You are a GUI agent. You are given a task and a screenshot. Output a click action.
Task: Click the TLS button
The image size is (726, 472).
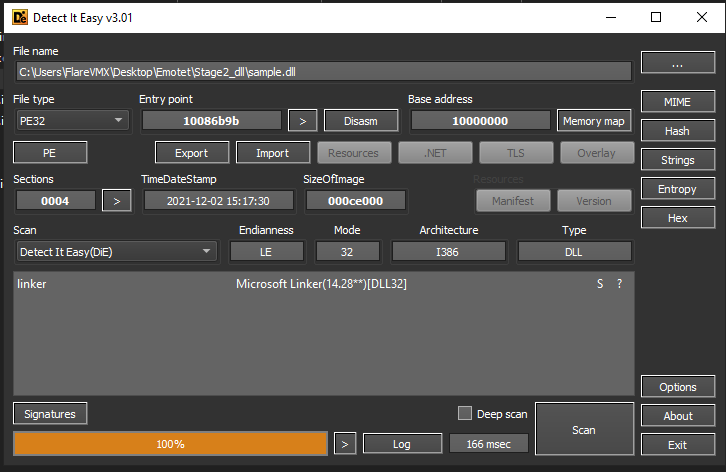click(516, 152)
